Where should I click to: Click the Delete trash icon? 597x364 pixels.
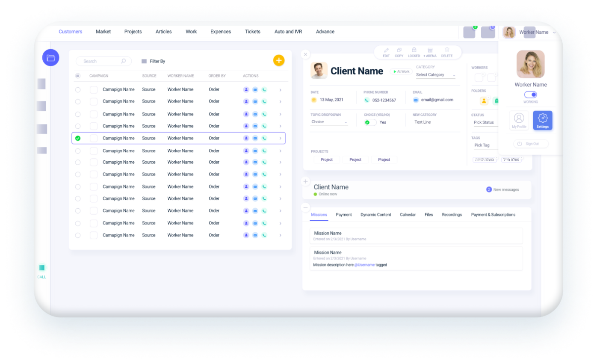coord(447,50)
